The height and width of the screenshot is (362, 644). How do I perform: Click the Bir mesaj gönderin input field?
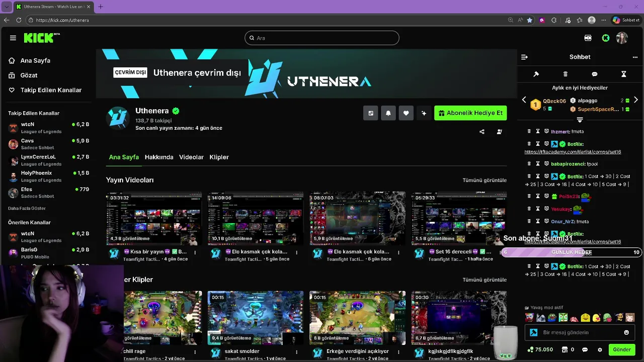[580, 332]
